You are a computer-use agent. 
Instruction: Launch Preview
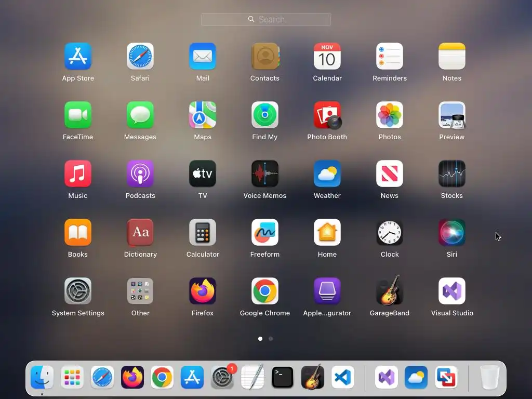point(452,115)
